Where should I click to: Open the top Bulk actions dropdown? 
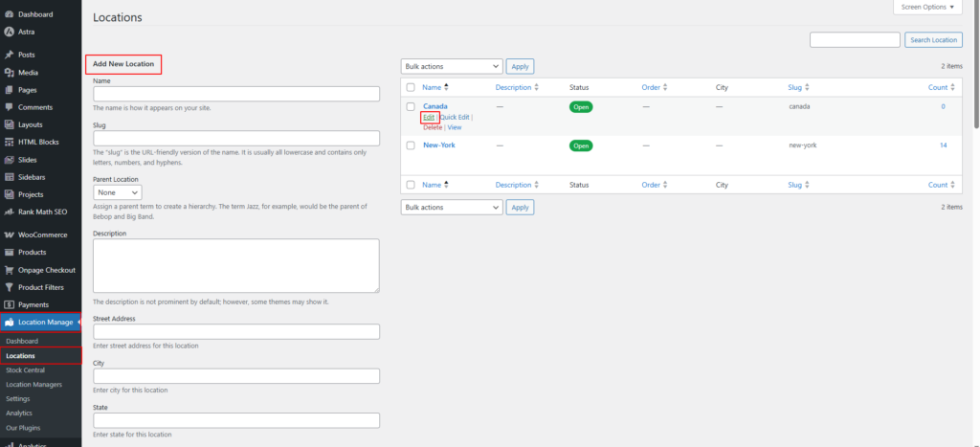click(451, 66)
